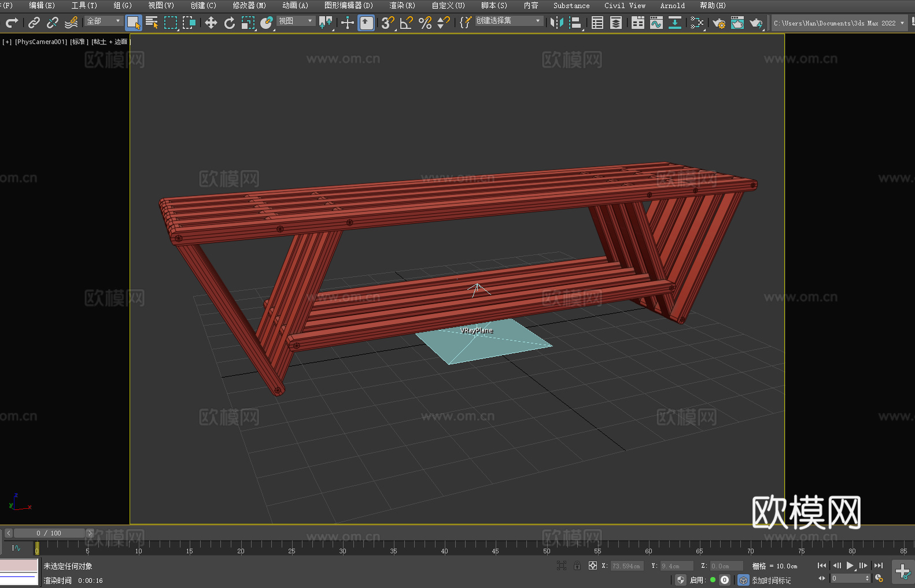Click Use Pivot Point Center icon

point(326,23)
